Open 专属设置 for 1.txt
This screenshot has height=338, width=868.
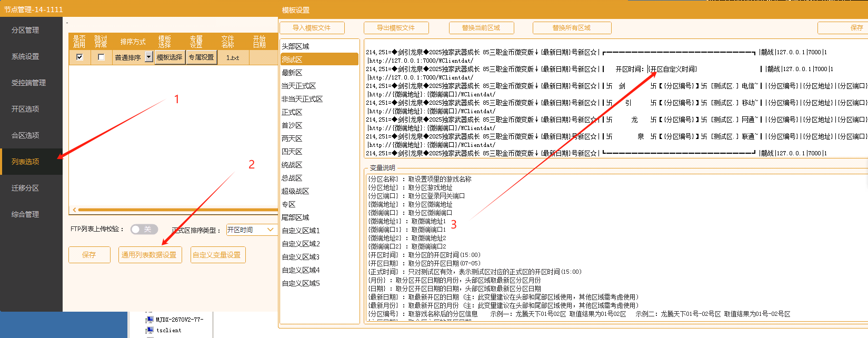[x=201, y=57]
